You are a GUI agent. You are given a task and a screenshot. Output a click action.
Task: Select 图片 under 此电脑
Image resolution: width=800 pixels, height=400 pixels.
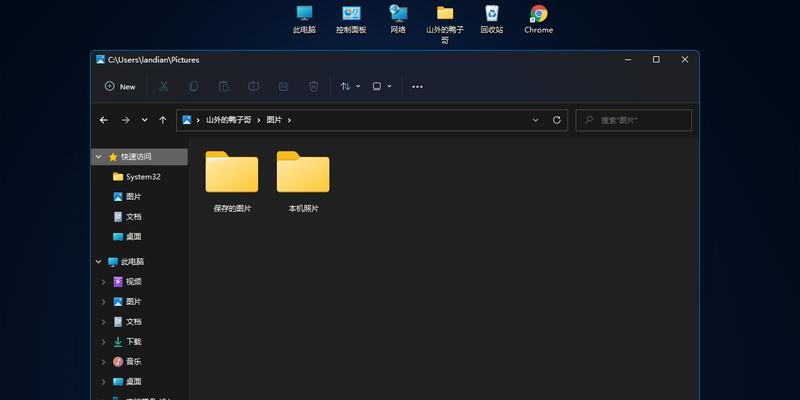[127, 302]
